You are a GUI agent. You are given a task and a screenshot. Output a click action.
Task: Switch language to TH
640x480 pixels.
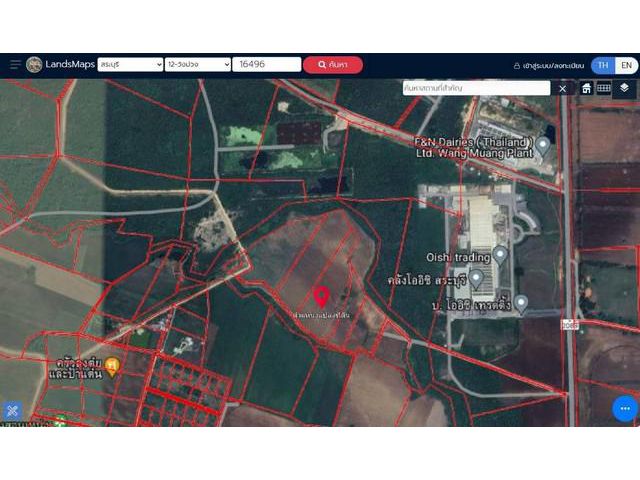(602, 65)
